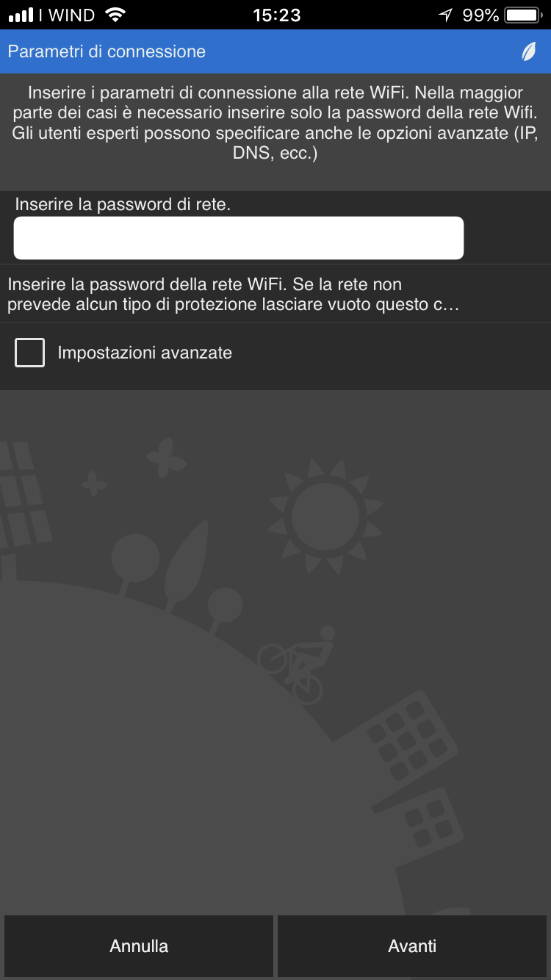This screenshot has height=980, width=551.
Task: Focus the network password input field
Action: point(239,238)
